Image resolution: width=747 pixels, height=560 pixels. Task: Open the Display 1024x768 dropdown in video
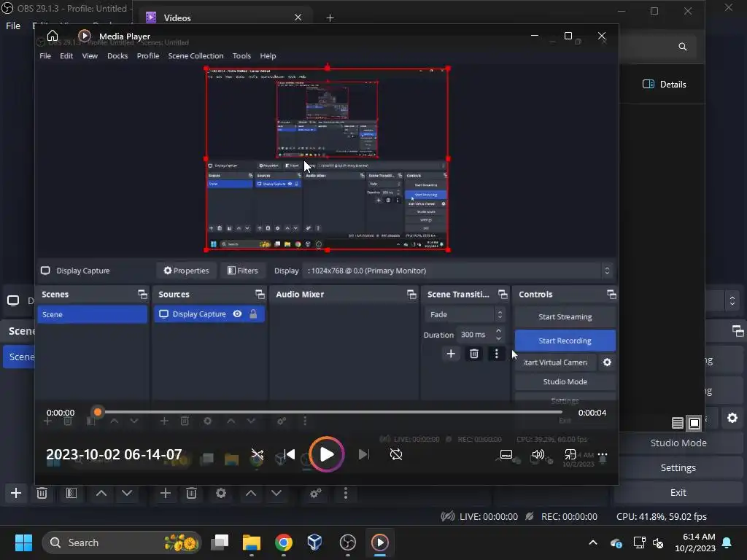point(458,271)
